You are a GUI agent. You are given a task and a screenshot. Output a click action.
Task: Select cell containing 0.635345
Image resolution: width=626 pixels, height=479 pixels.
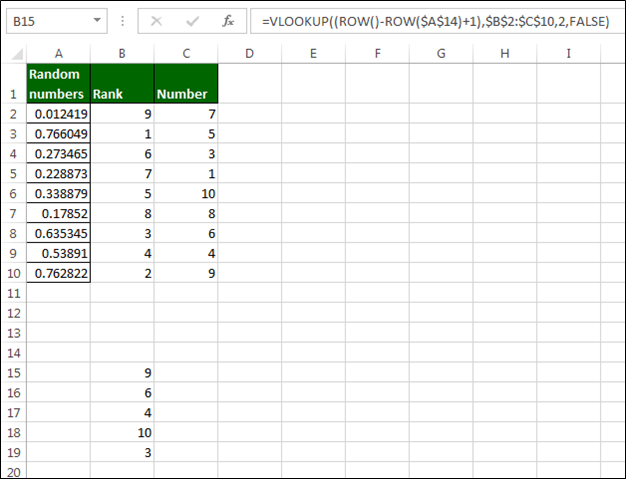click(59, 234)
